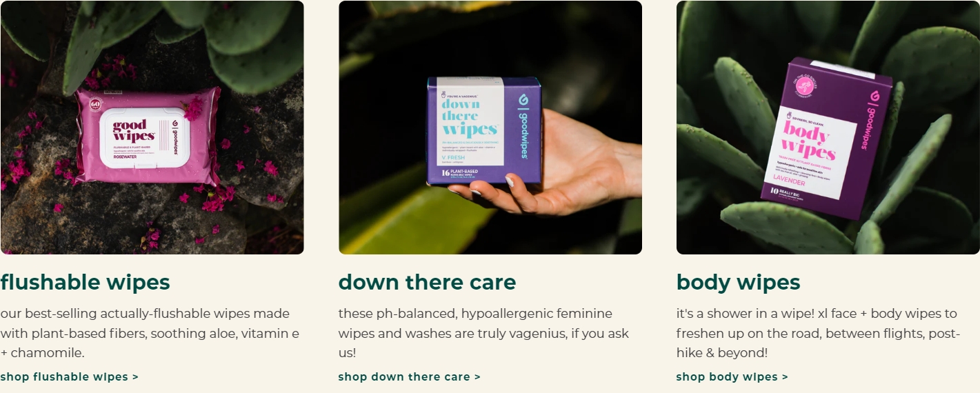Open the purple lavender body wipes photo
Image resolution: width=980 pixels, height=393 pixels.
tap(828, 128)
